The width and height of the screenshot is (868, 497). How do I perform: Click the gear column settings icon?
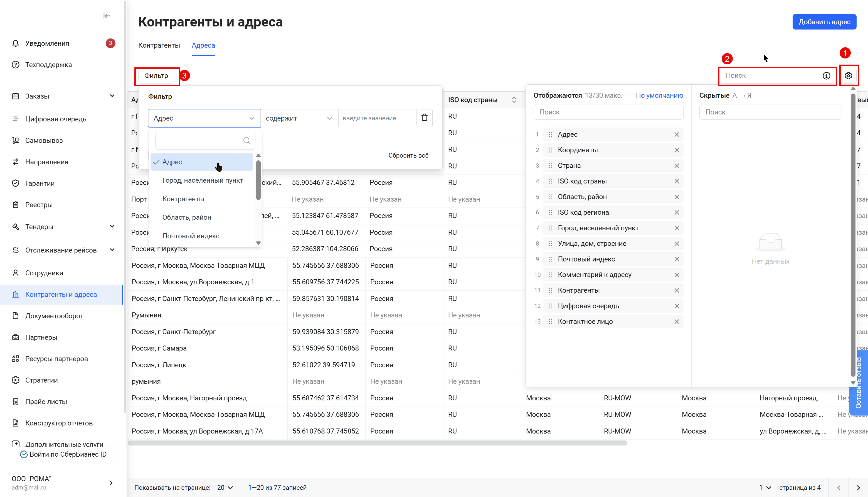pyautogui.click(x=848, y=76)
